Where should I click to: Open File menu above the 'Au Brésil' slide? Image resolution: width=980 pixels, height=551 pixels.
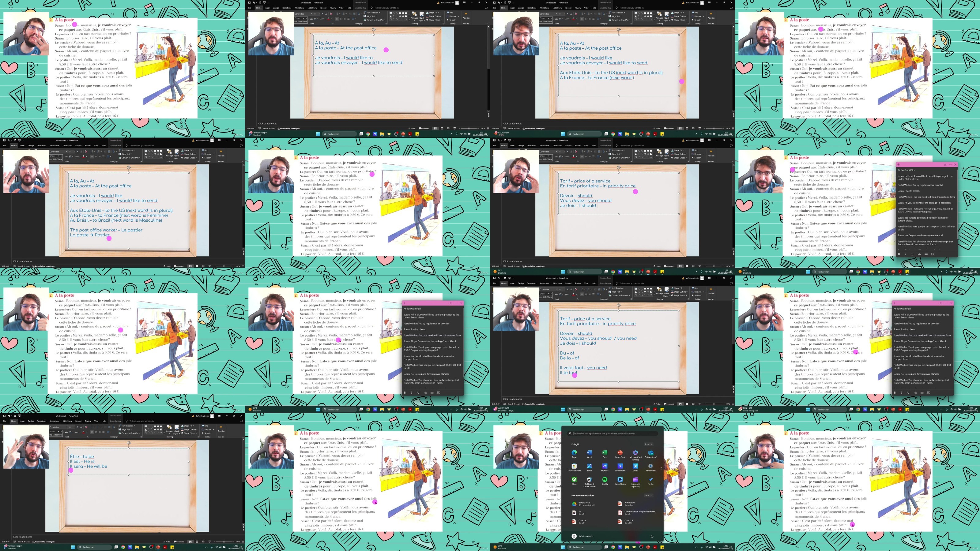[5, 146]
